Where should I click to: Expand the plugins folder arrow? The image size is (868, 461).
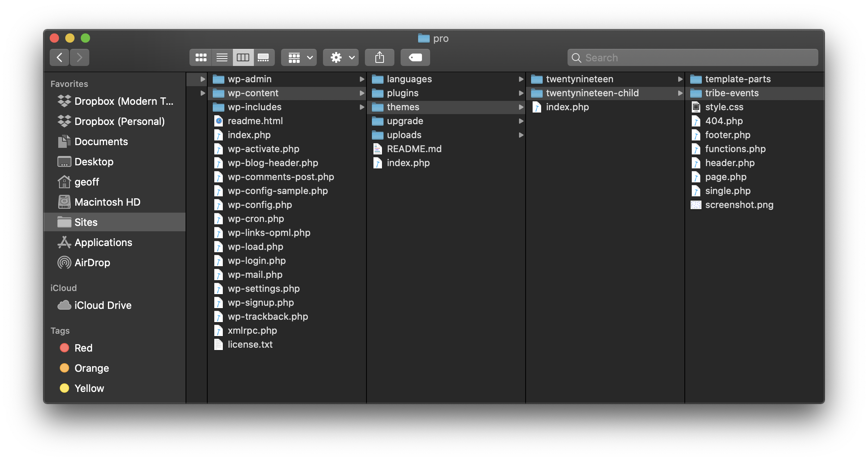click(x=521, y=93)
